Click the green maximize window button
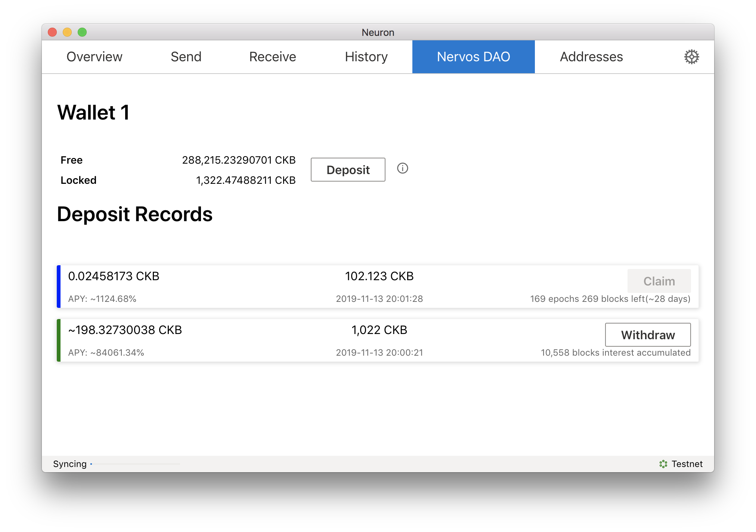This screenshot has height=532, width=756. point(82,32)
